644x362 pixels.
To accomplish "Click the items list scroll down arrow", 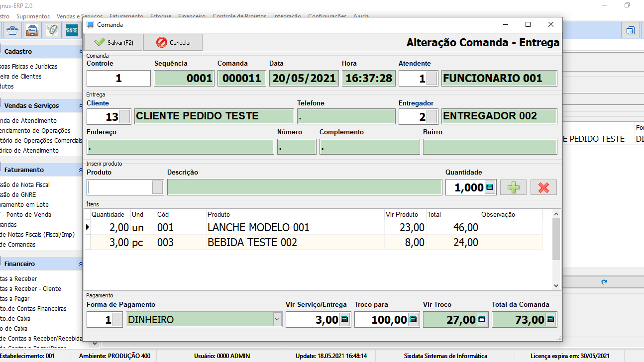I will click(556, 286).
